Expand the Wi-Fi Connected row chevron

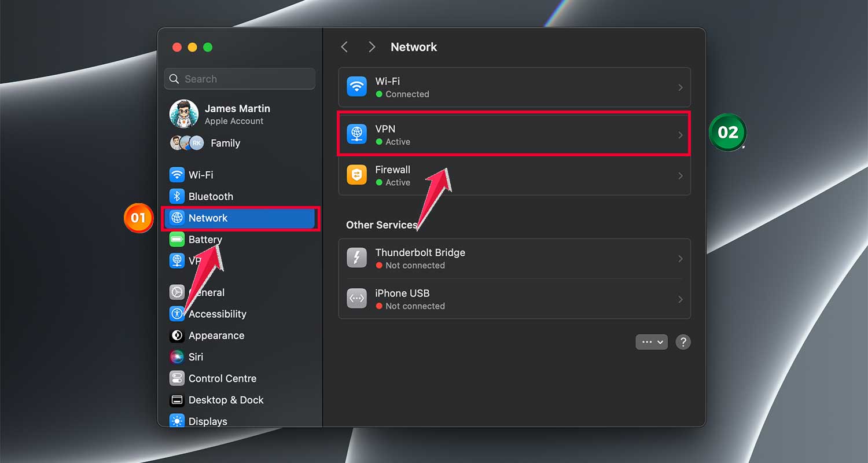681,88
